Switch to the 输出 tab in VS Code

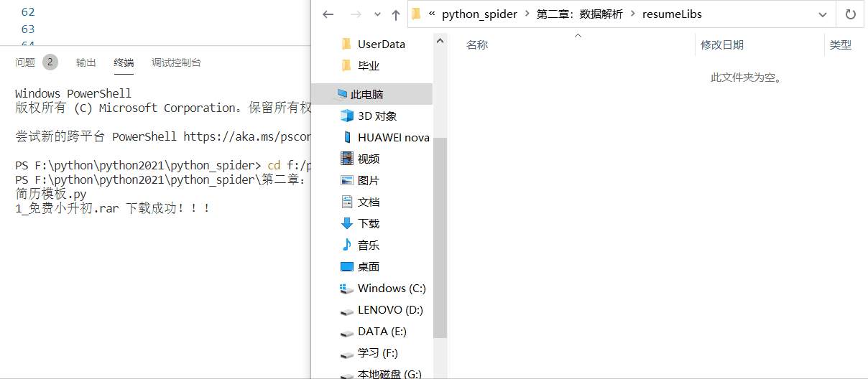click(x=86, y=62)
